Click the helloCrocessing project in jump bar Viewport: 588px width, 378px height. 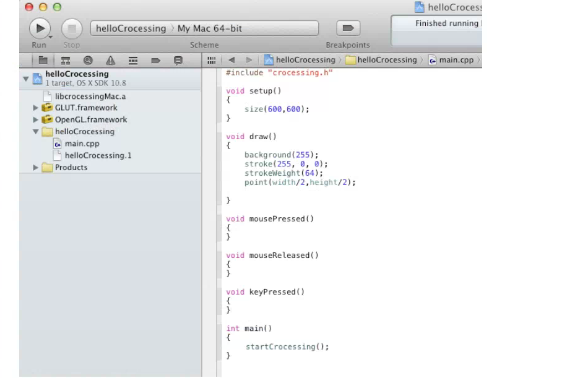coord(300,60)
